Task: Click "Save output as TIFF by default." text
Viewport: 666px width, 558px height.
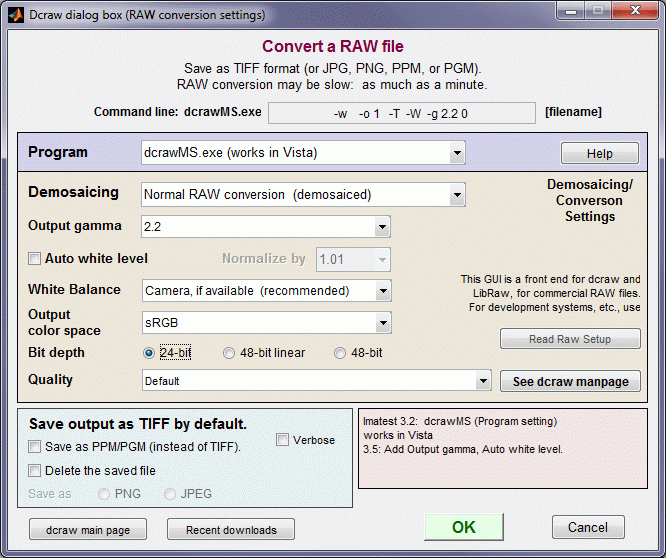Action: pyautogui.click(x=138, y=424)
